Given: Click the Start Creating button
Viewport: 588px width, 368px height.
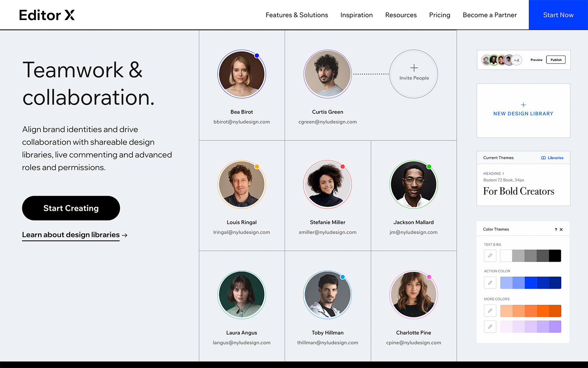Looking at the screenshot, I should coord(71,208).
